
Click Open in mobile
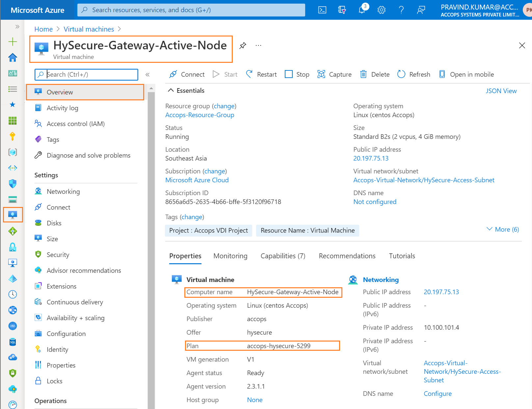pos(466,74)
